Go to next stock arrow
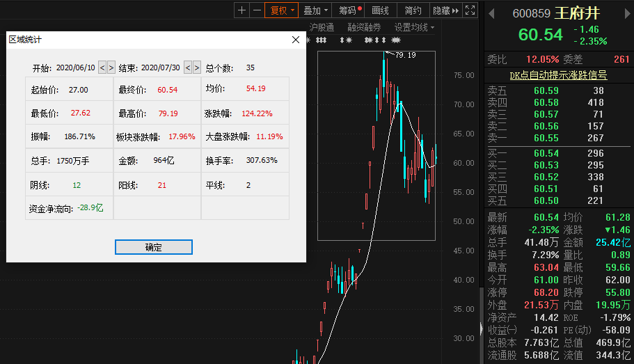634x364 pixels. (627, 14)
